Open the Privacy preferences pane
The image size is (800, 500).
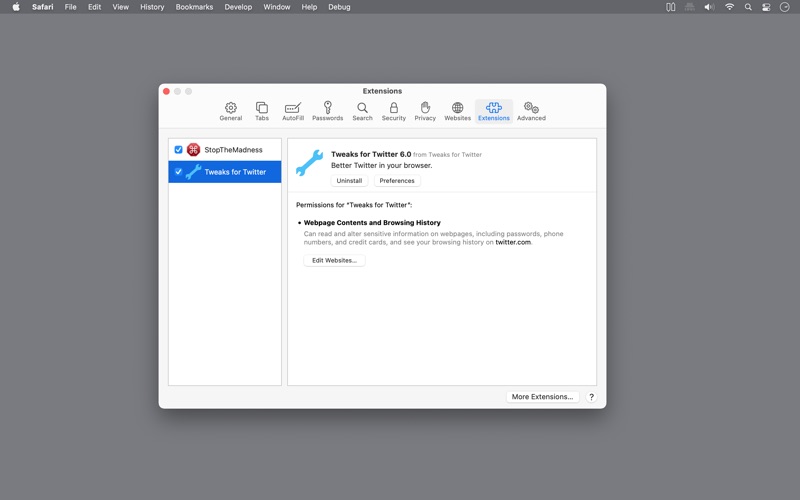point(425,111)
